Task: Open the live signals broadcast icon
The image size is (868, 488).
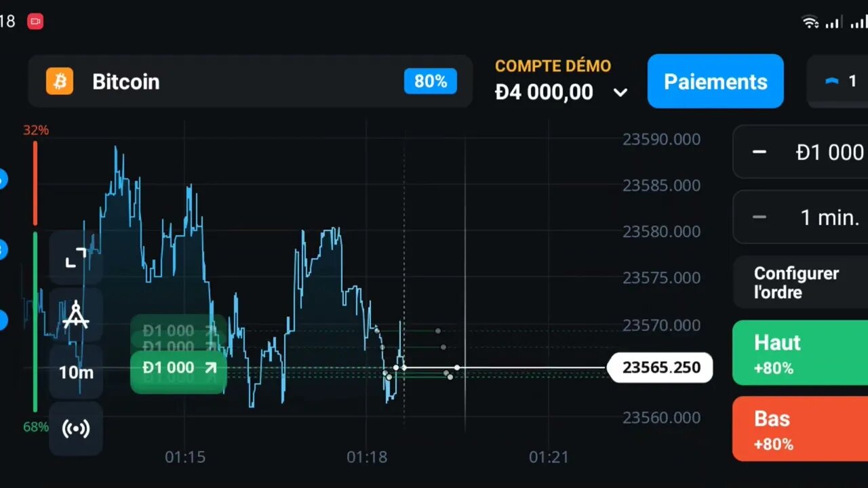Action: 76,429
